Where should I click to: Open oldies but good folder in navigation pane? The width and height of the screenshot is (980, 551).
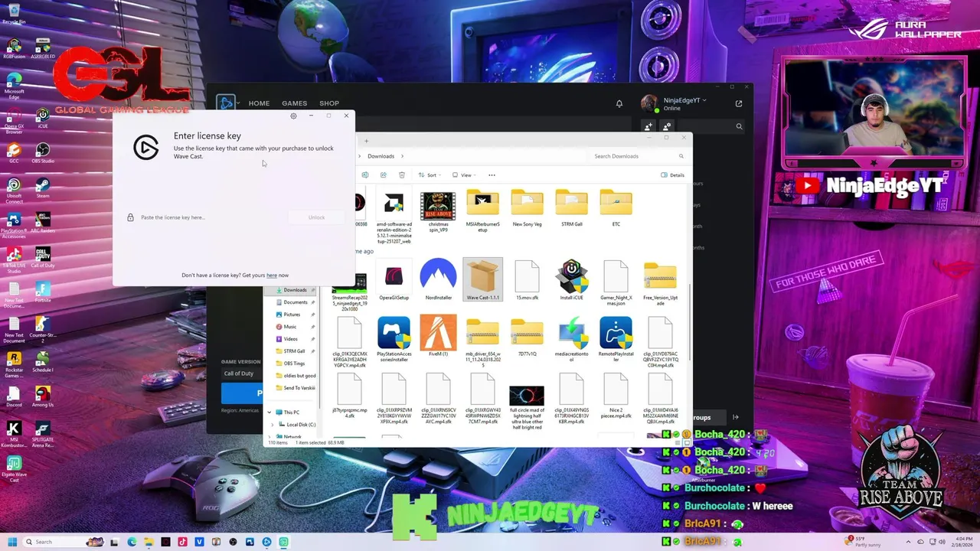click(x=299, y=376)
